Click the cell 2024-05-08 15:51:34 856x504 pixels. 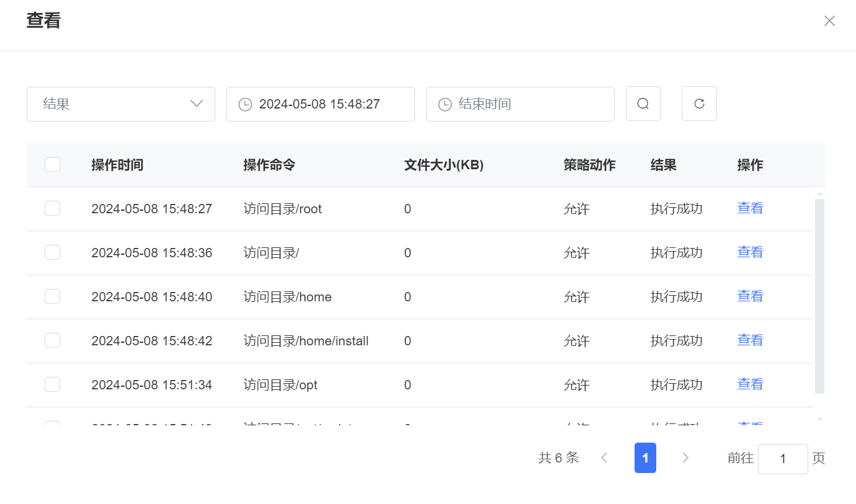pos(152,385)
